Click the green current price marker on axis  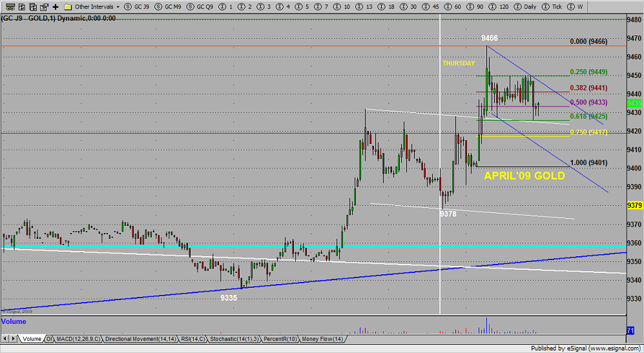pyautogui.click(x=634, y=104)
